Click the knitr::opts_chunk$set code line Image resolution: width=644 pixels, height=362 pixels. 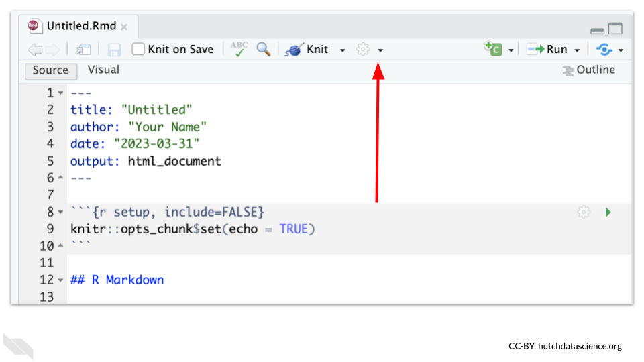(193, 229)
